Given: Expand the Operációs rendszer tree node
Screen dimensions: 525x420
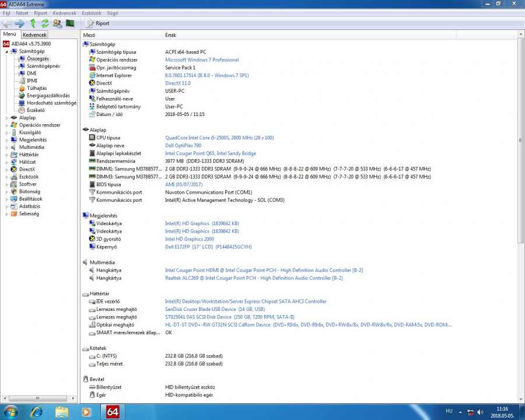Looking at the screenshot, I should (x=6, y=125).
